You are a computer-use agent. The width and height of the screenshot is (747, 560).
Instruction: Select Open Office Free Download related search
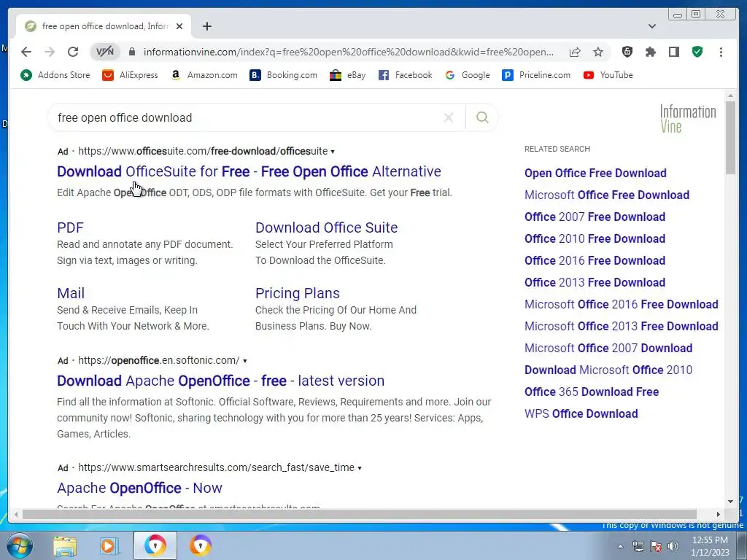tap(595, 174)
